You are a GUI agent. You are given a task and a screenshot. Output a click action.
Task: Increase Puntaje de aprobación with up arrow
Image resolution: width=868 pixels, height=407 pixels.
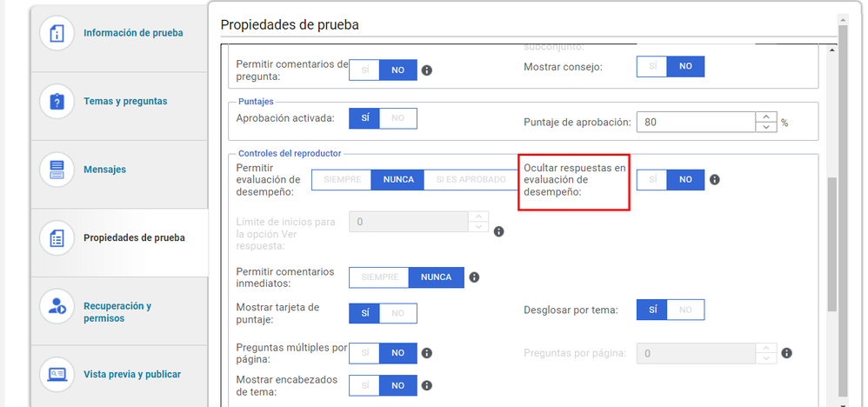(x=766, y=117)
